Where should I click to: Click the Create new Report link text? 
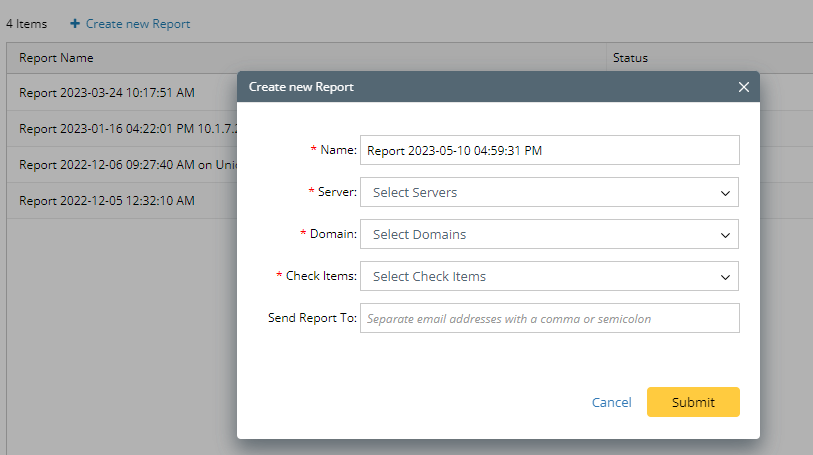tap(138, 23)
